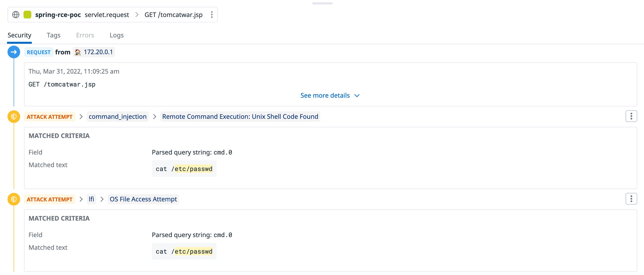Image resolution: width=644 pixels, height=275 pixels.
Task: Click the REQUEST badge
Action: pos(39,52)
